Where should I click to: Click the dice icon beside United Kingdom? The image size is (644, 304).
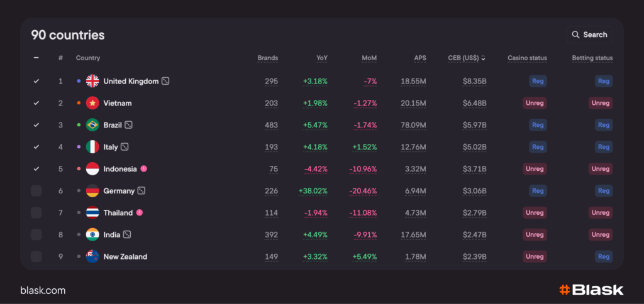(x=165, y=81)
